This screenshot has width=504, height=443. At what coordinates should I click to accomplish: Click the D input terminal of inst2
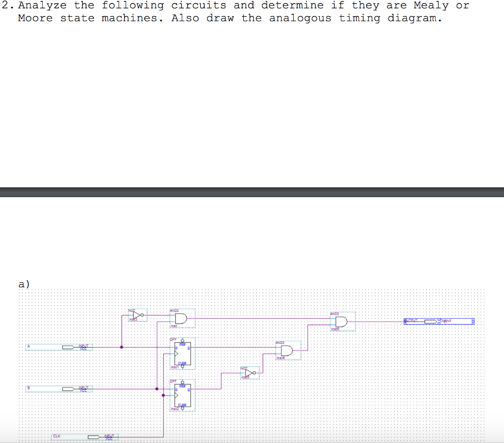(176, 389)
